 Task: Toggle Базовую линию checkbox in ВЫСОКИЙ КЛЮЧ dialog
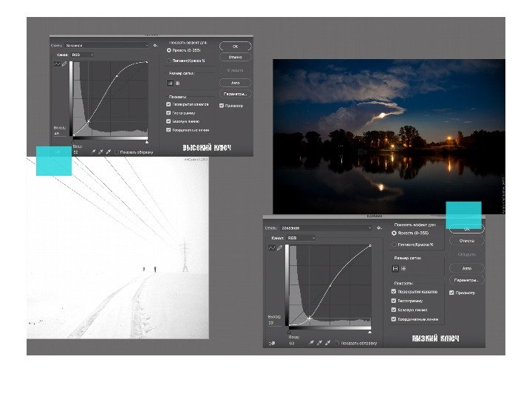(x=168, y=121)
